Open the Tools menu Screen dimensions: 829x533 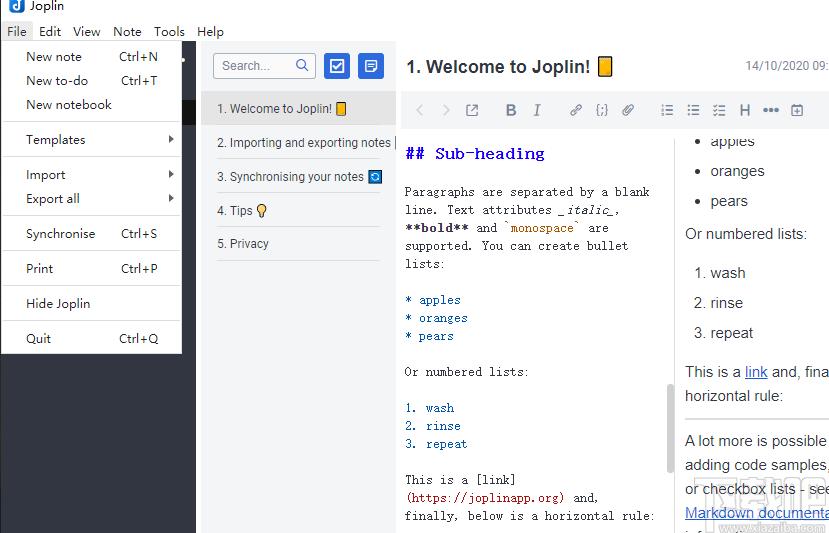tap(169, 32)
